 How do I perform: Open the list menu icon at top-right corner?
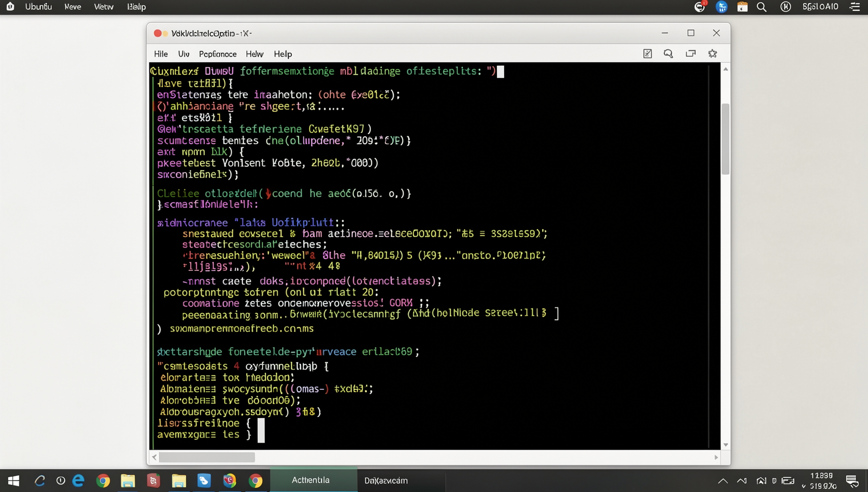(x=855, y=7)
